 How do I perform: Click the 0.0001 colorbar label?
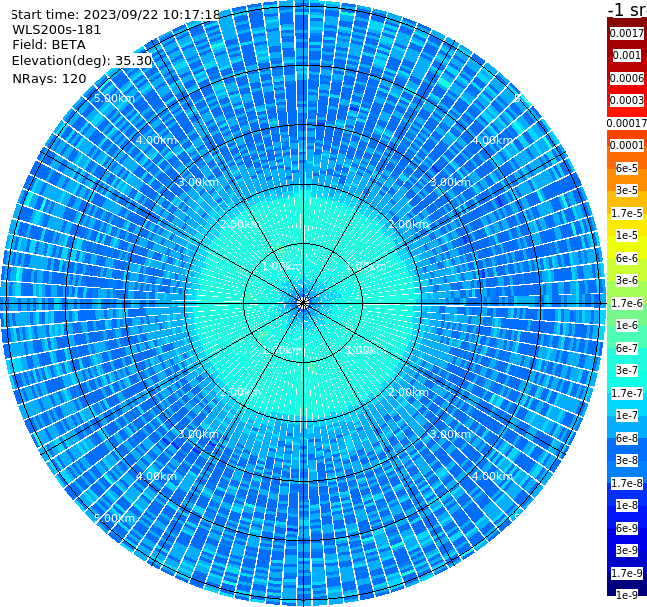(627, 145)
